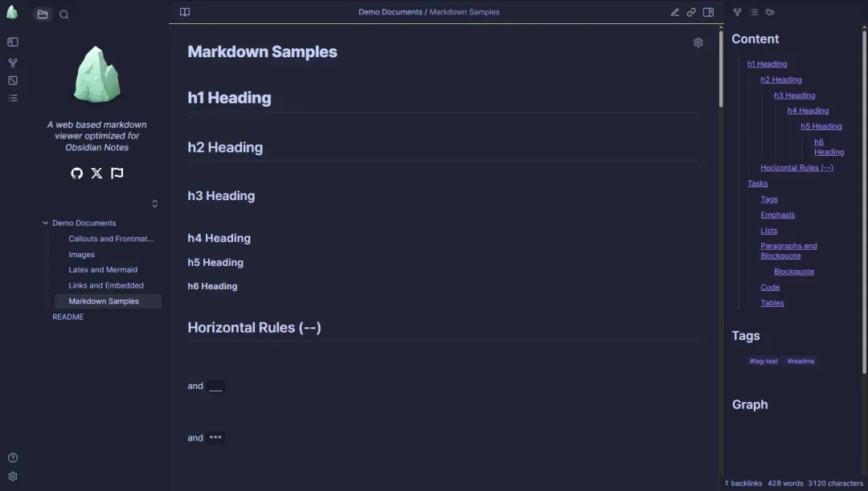Open GitHub logo link

coord(77,174)
